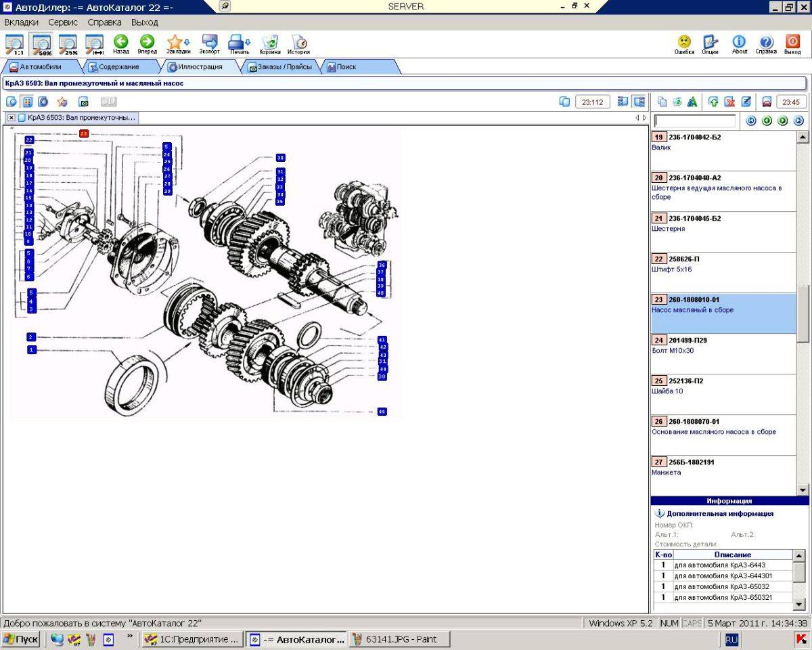
Task: Open the taskbar quick launch overflow chevron
Action: click(x=129, y=638)
